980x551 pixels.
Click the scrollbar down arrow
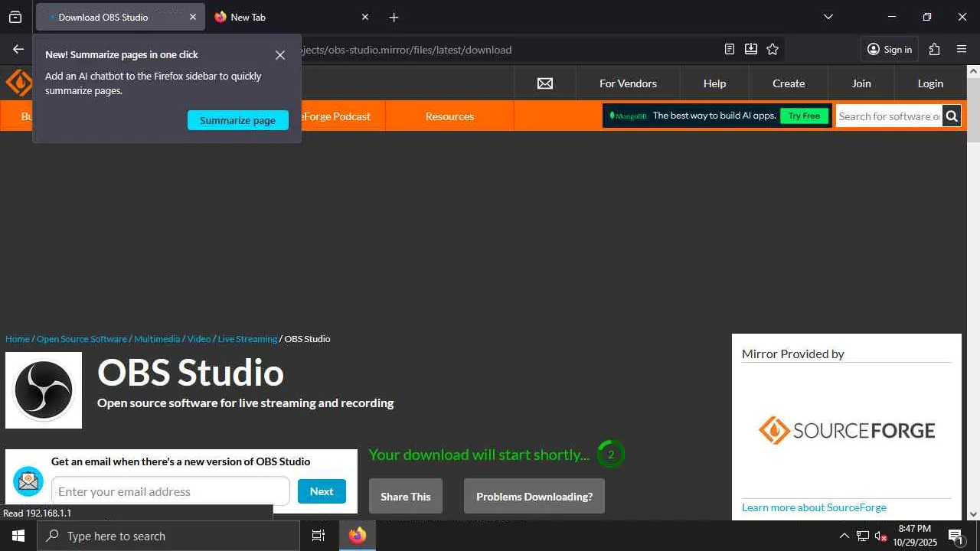(973, 514)
